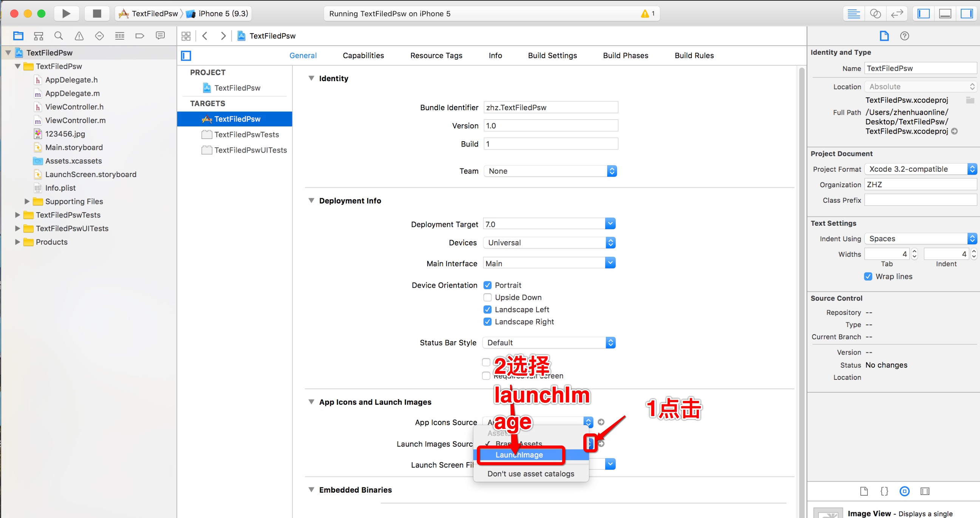The image size is (980, 518).
Task: Open ViewController.m in the navigator
Action: (75, 120)
